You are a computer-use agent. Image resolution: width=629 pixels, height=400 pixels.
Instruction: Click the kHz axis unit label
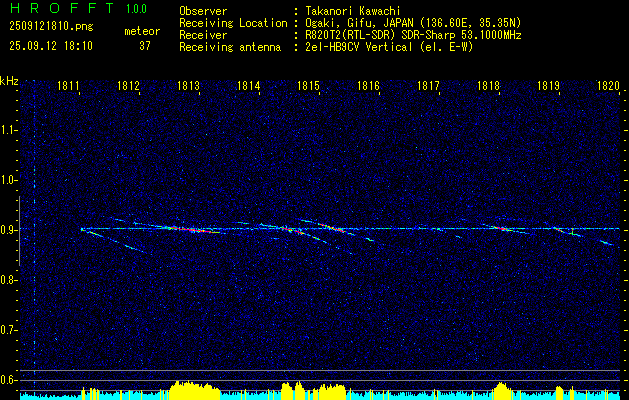pyautogui.click(x=9, y=81)
